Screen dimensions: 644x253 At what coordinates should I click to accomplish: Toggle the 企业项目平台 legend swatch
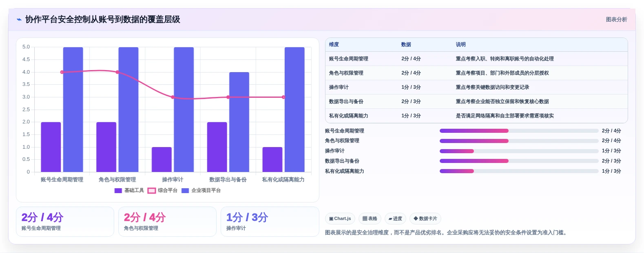click(x=185, y=191)
